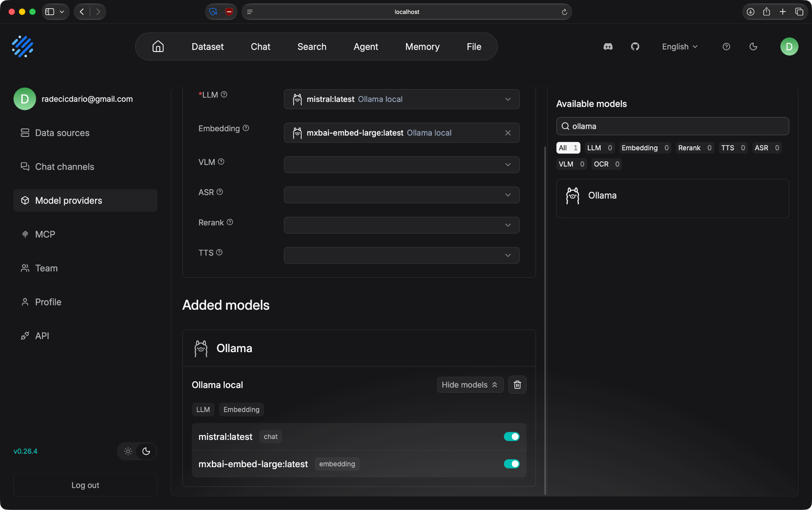The height and width of the screenshot is (510, 812).
Task: Toggle the browser sidebar
Action: 50,12
